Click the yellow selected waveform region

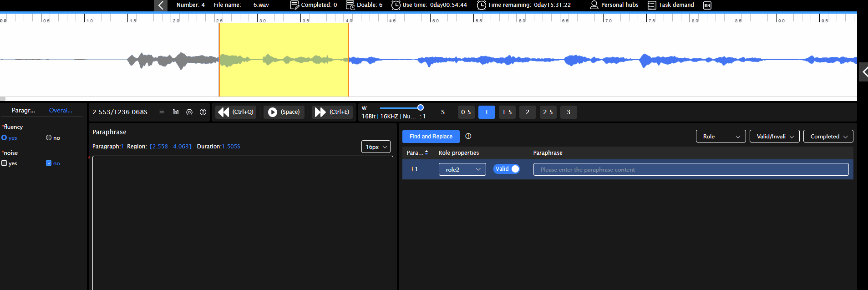tap(284, 59)
